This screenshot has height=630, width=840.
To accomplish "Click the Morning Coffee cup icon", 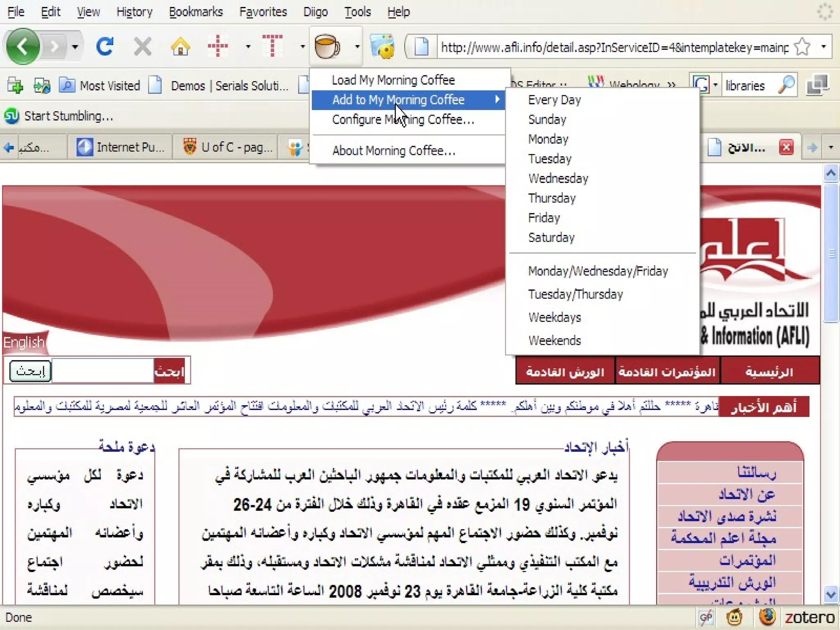I will point(326,46).
